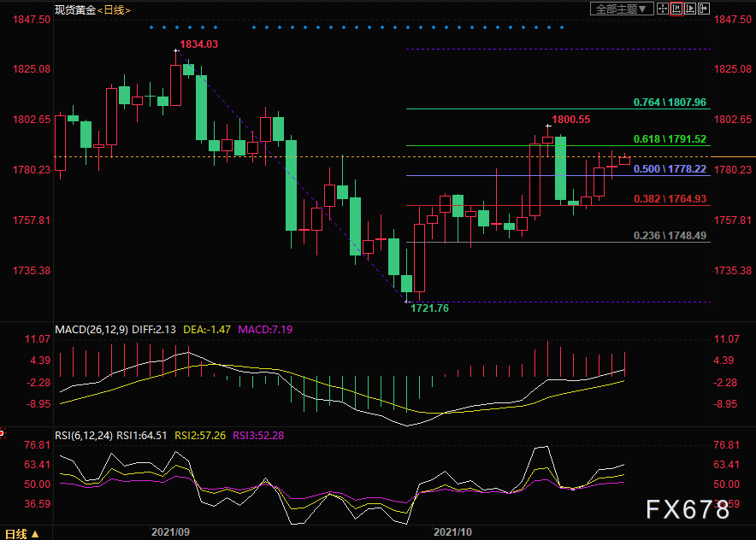
Task: Click the MACD:7.19 value
Action: [265, 330]
